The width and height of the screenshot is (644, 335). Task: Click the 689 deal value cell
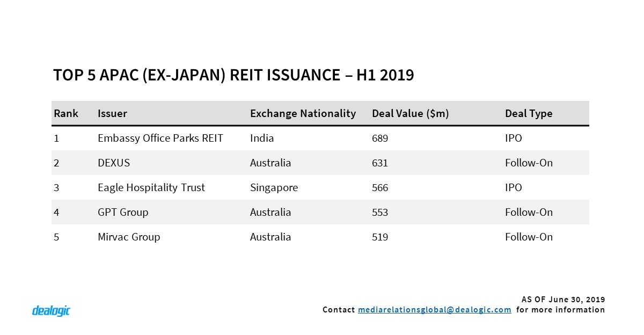379,139
